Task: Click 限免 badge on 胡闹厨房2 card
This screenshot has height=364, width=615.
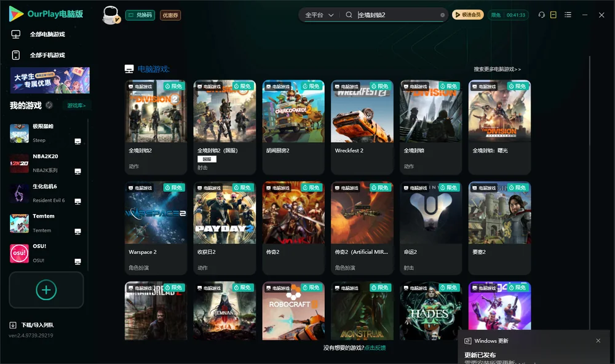Action: point(312,86)
